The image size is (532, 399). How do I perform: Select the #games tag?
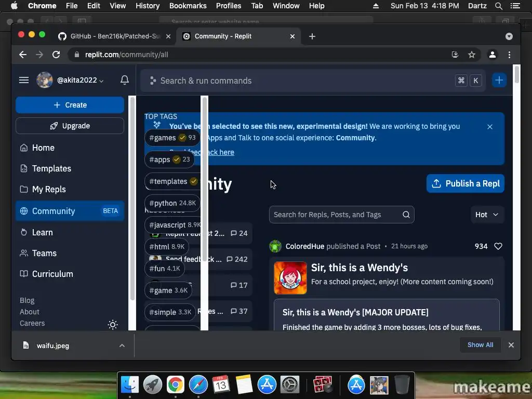click(x=172, y=138)
